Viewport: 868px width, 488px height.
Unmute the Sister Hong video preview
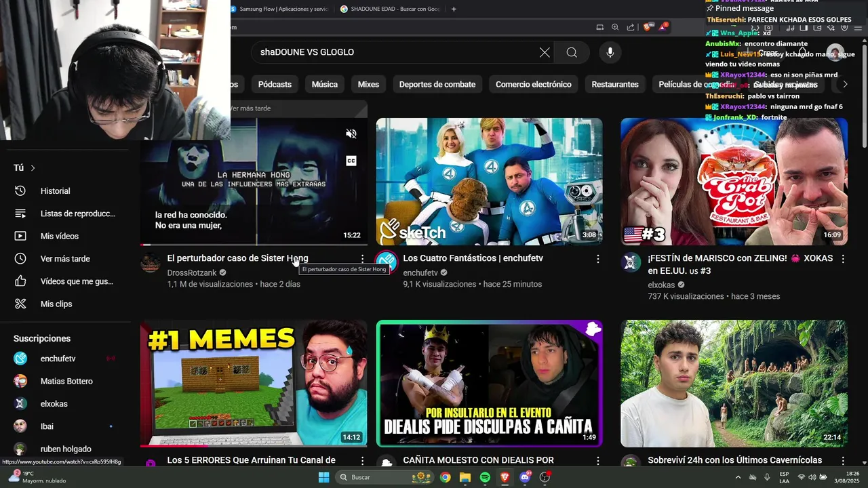pyautogui.click(x=351, y=134)
